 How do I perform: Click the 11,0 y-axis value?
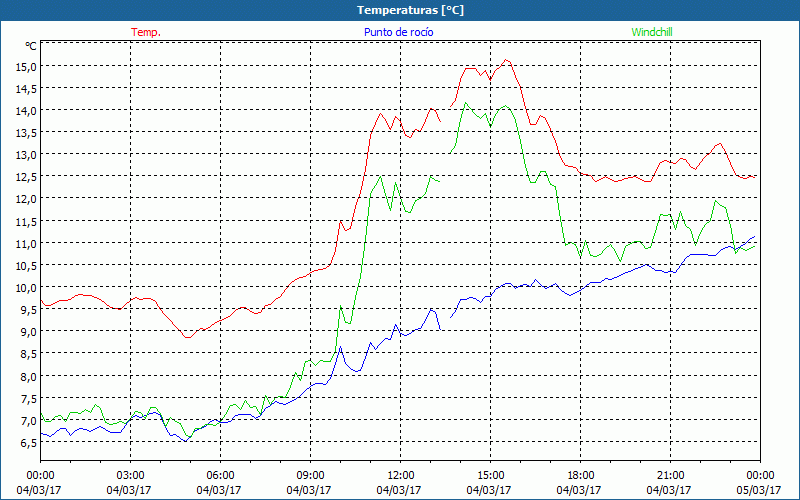click(x=27, y=243)
